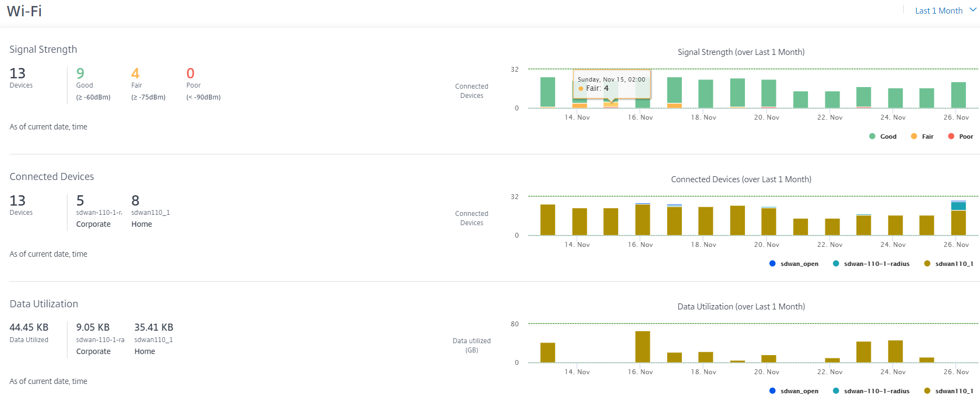Image resolution: width=980 pixels, height=403 pixels.
Task: Select the 19 Nov bar in Connected Devices chart
Action: [x=737, y=220]
